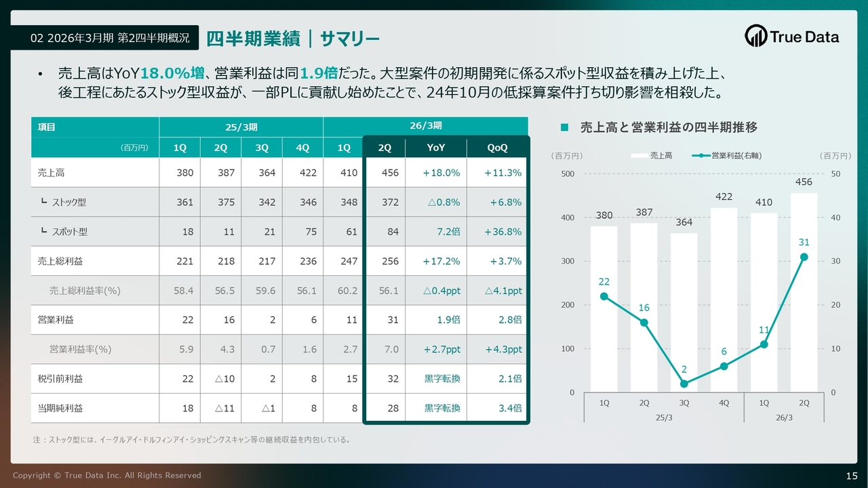The image size is (868, 488).
Task: Select the QoQ column header
Action: click(x=496, y=148)
